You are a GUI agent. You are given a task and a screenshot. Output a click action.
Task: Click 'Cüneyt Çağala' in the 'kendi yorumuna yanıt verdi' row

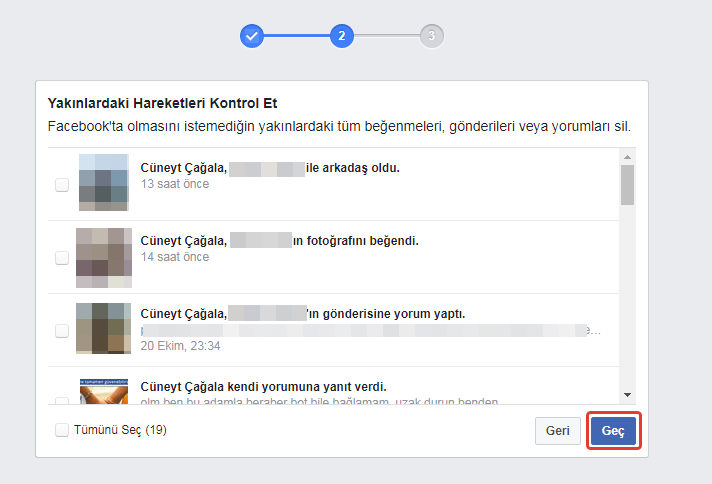point(183,386)
